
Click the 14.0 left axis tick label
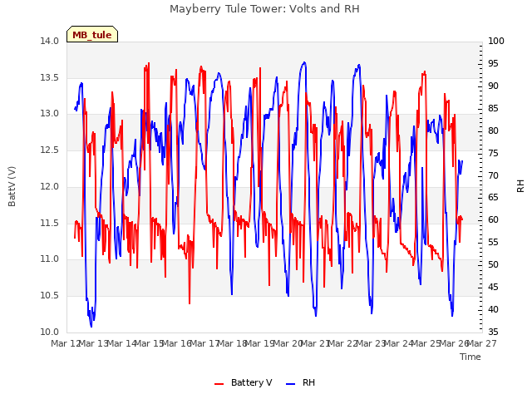50,41
